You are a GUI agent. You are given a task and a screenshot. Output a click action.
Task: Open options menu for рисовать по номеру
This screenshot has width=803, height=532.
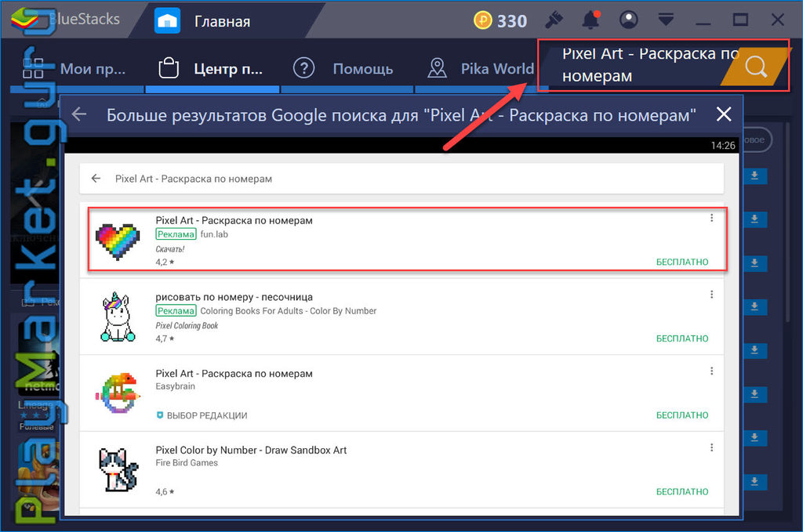pos(711,295)
